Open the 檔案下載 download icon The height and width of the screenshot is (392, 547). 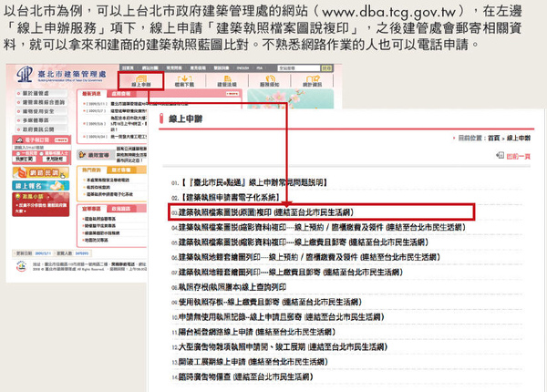pos(184,80)
